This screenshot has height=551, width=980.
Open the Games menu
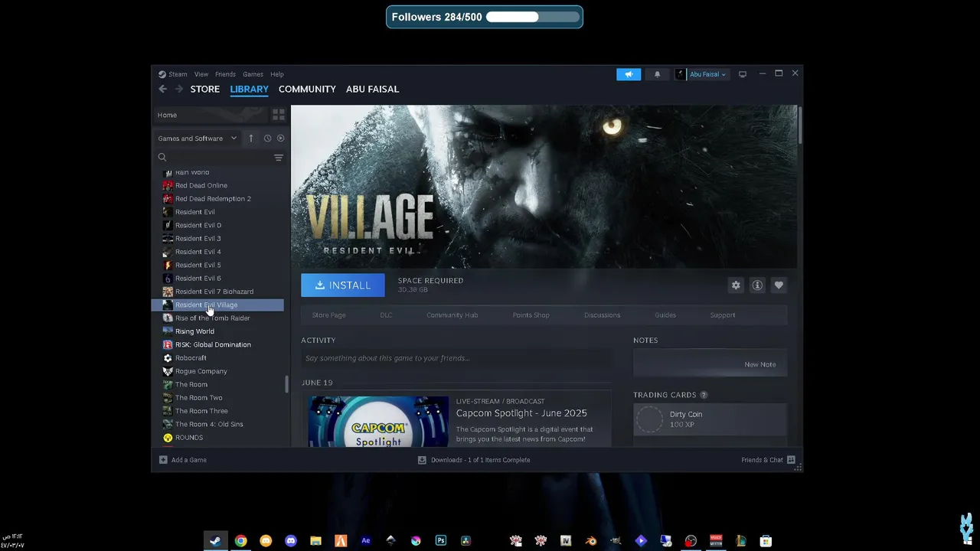click(253, 74)
